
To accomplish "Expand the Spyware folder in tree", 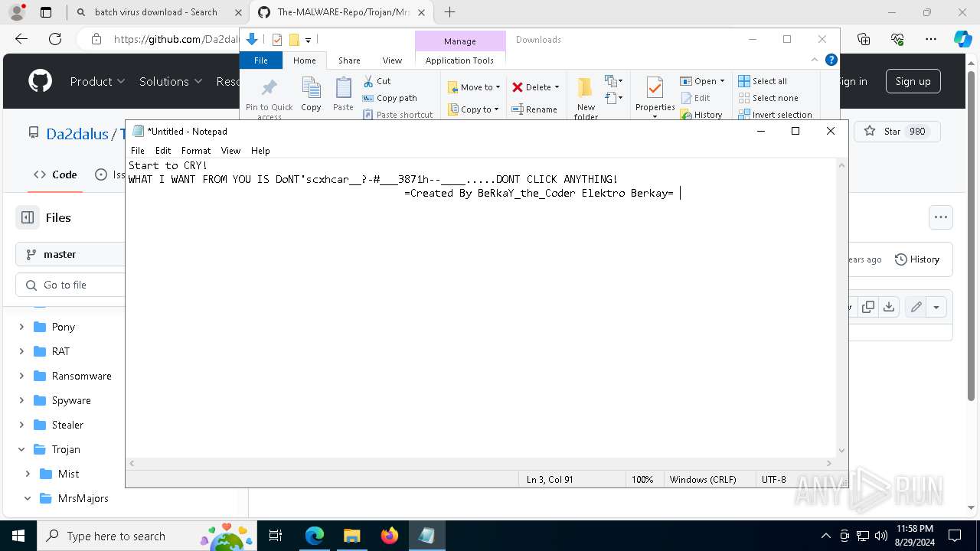I will click(x=21, y=400).
